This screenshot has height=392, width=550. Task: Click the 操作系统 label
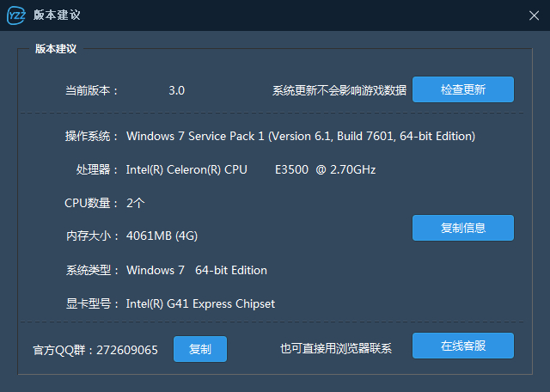click(92, 136)
